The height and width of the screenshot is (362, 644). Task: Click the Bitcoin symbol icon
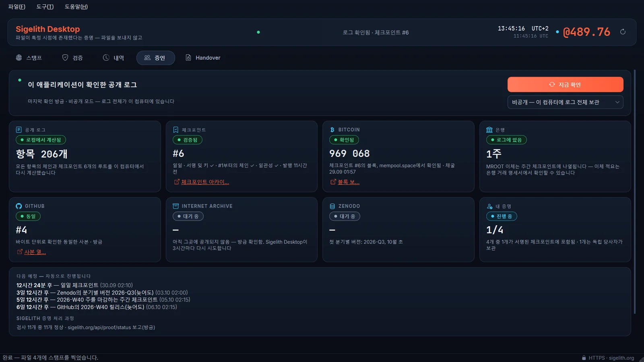332,130
